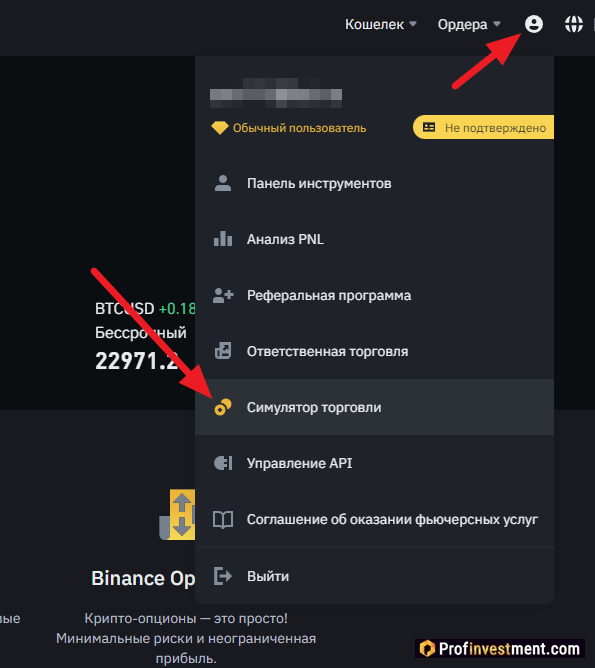Click Выйти to log out
Image resolution: width=595 pixels, height=668 pixels.
point(374,576)
